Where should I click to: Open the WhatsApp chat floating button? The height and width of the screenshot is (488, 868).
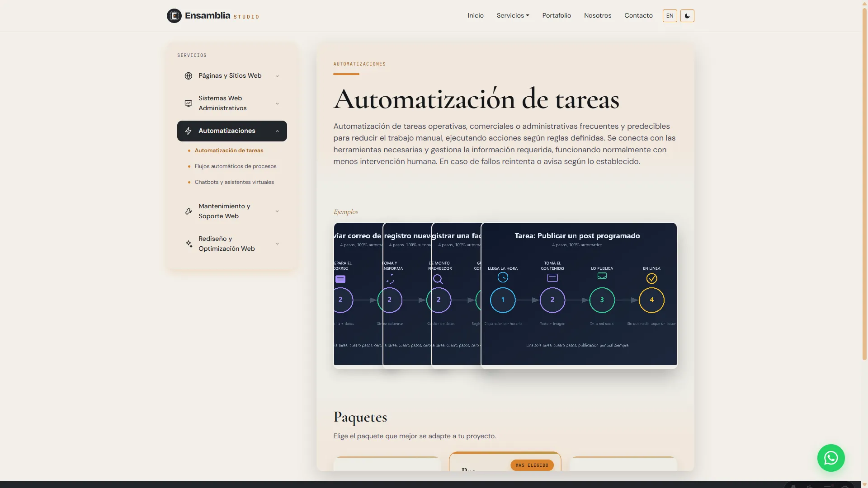(x=831, y=458)
